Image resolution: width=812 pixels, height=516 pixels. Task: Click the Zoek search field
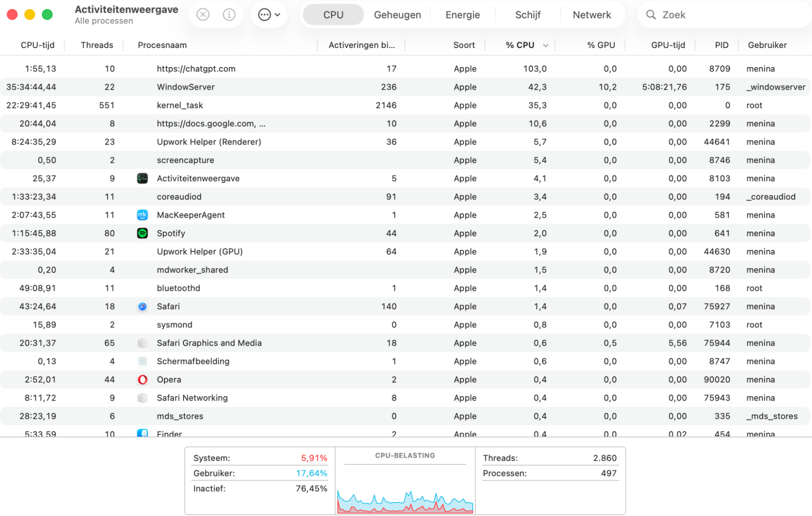tap(724, 15)
